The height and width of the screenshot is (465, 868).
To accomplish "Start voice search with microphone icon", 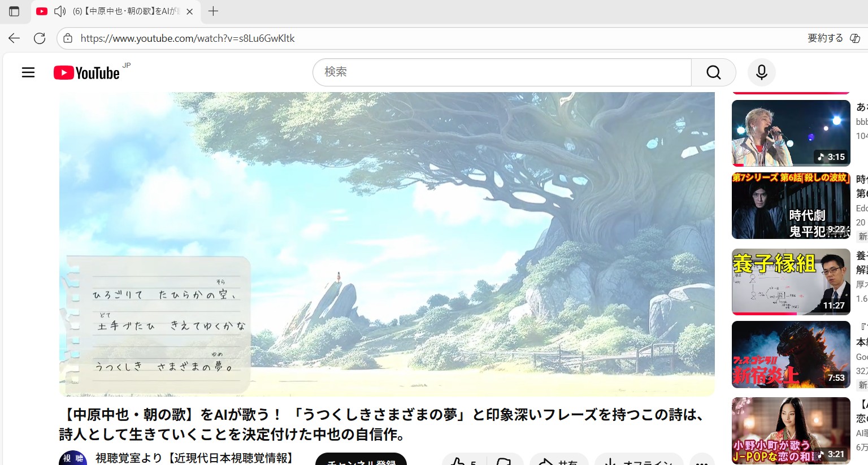I will click(x=761, y=72).
